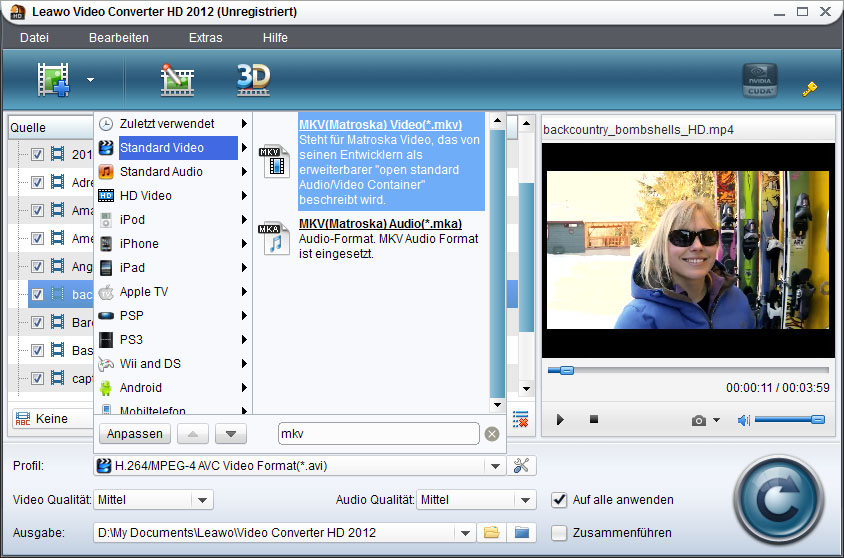This screenshot has height=558, width=844.
Task: Click the key registration icon
Action: tap(810, 89)
